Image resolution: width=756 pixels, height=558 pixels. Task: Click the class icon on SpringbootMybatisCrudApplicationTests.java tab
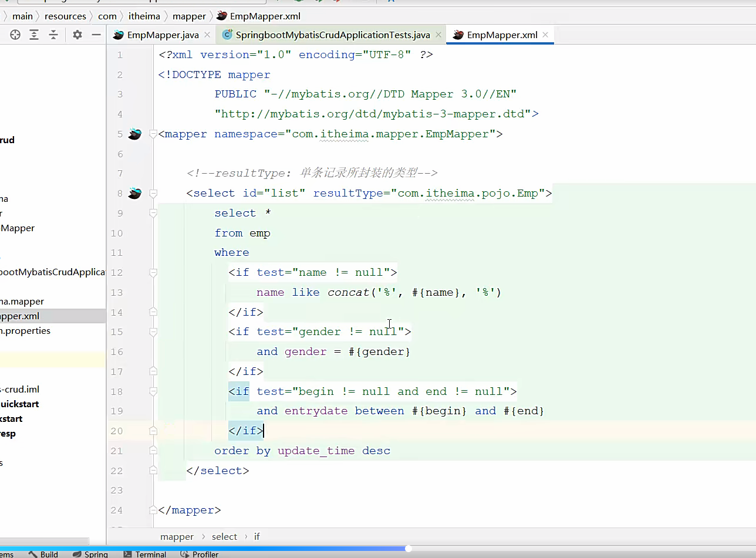[227, 35]
